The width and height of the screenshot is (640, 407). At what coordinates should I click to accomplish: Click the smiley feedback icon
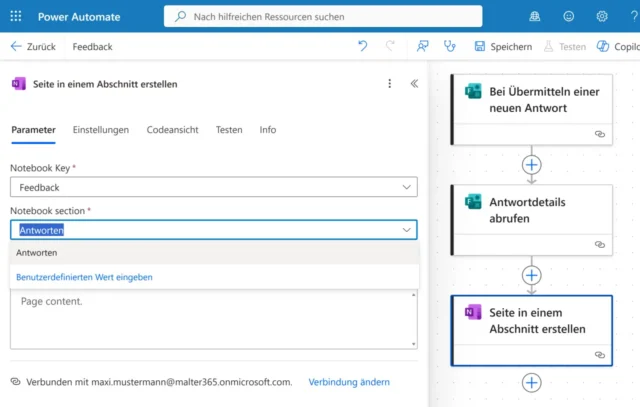point(569,16)
